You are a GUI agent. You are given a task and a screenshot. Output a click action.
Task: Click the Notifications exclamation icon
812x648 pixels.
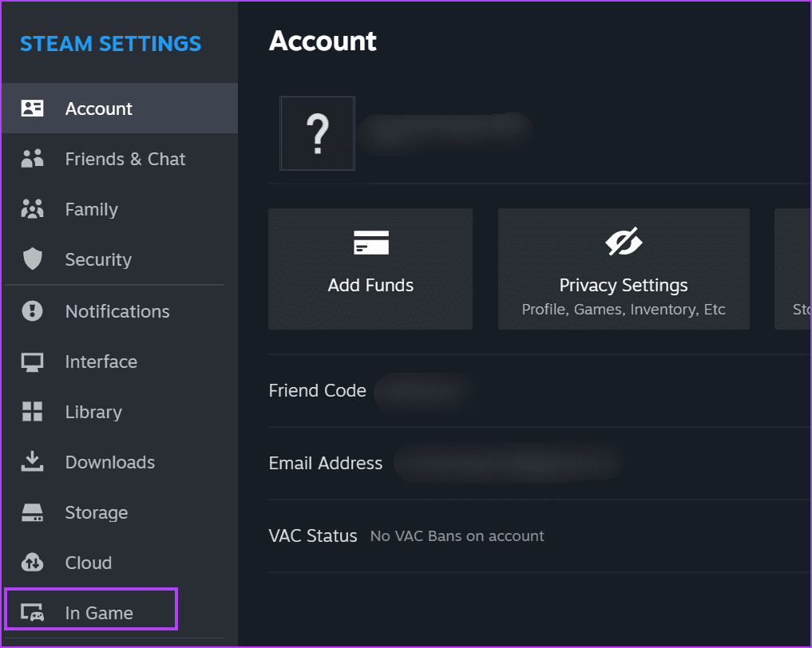(32, 311)
